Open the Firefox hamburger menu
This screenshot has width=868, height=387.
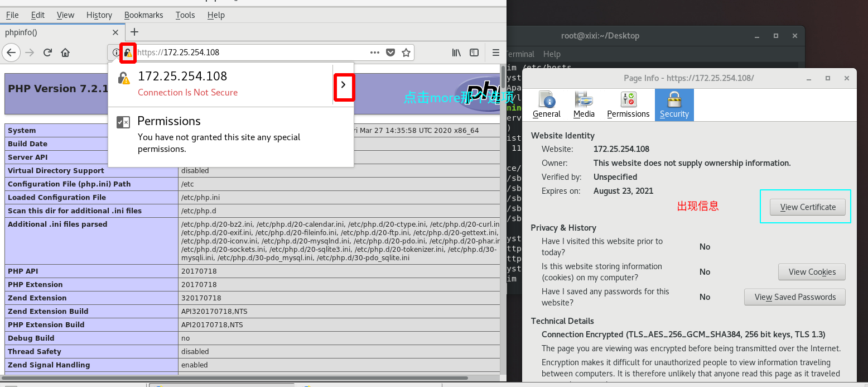(x=496, y=52)
